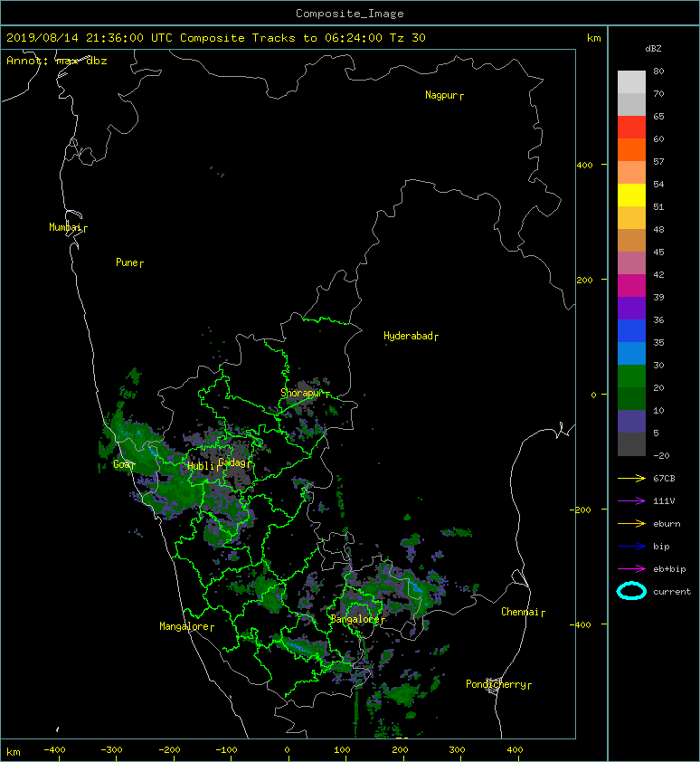Click the yellow 67CB arrow legend icon
Viewport: 700px width, 762px height.
pyautogui.click(x=631, y=479)
